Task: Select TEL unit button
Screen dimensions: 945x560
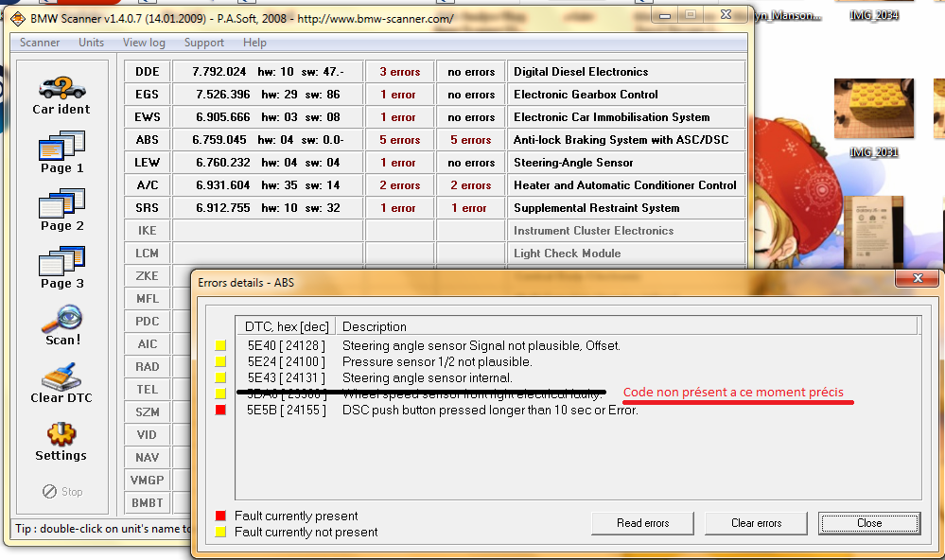Action: [148, 390]
